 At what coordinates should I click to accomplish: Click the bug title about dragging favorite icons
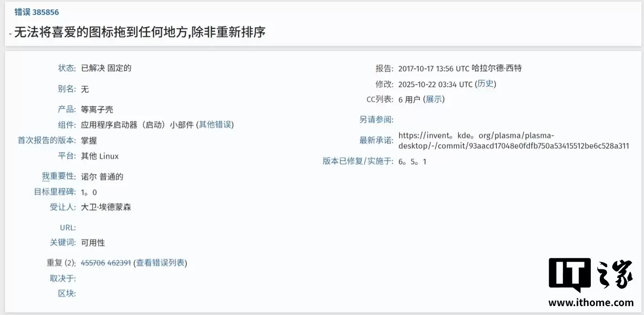140,32
